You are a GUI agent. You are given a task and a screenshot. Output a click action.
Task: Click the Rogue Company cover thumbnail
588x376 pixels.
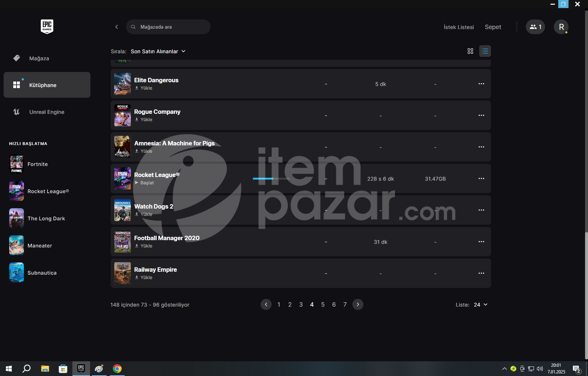point(122,115)
